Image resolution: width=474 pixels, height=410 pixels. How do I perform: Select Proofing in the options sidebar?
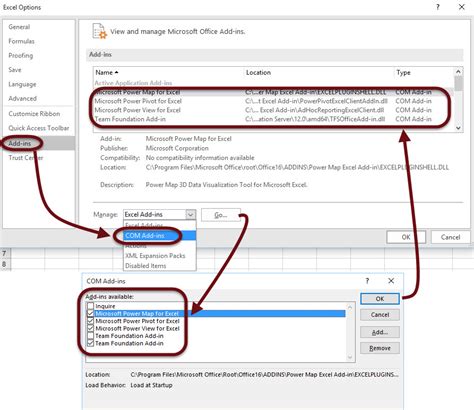click(x=21, y=56)
